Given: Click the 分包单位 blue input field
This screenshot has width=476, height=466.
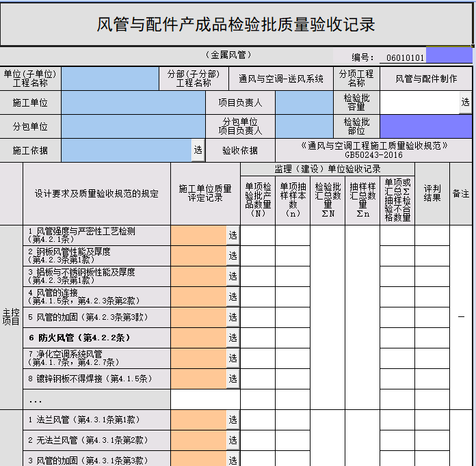Looking at the screenshot, I should tap(133, 126).
